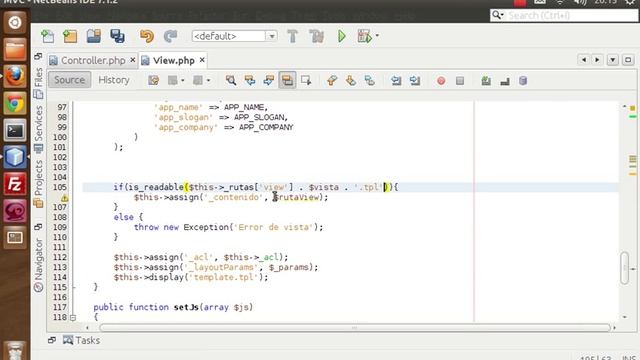Click the Previous Bookmark icon

(x=332, y=80)
